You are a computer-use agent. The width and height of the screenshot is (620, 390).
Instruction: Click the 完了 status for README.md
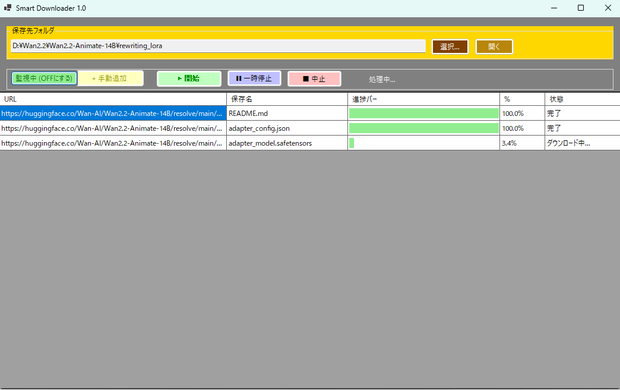[x=582, y=114]
